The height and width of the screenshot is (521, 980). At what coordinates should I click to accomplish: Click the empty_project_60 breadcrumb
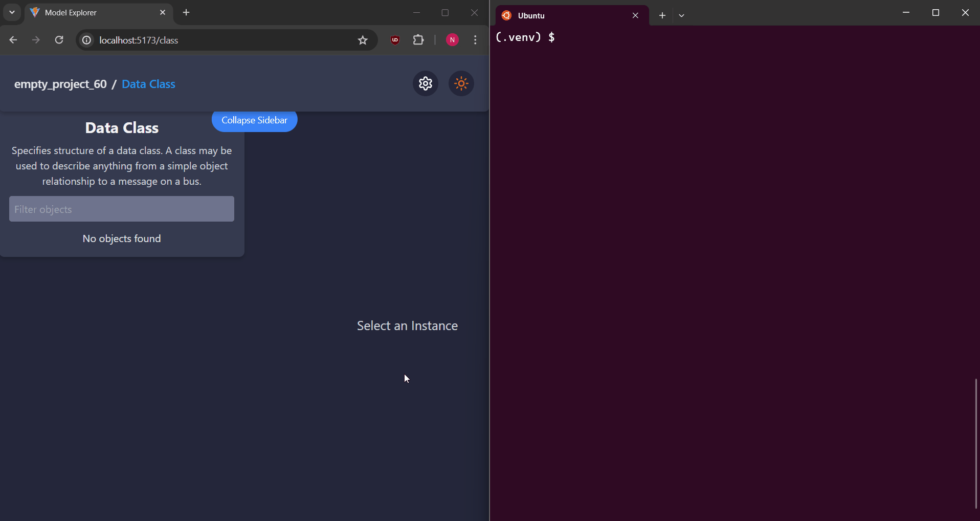tap(60, 84)
